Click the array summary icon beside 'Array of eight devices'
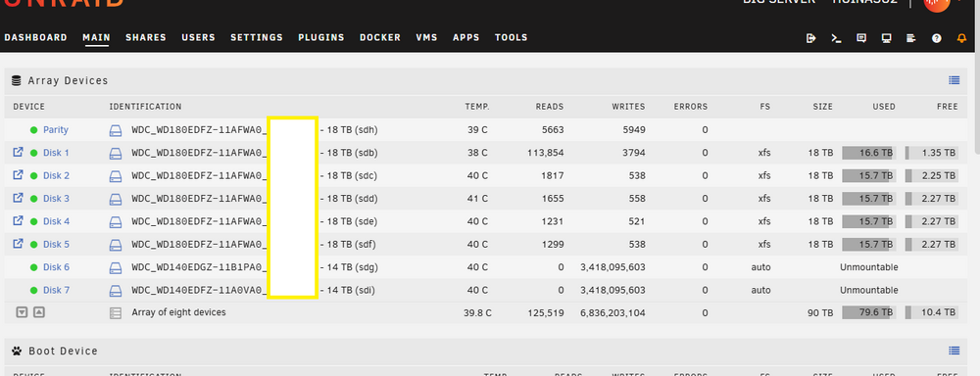 [x=115, y=313]
